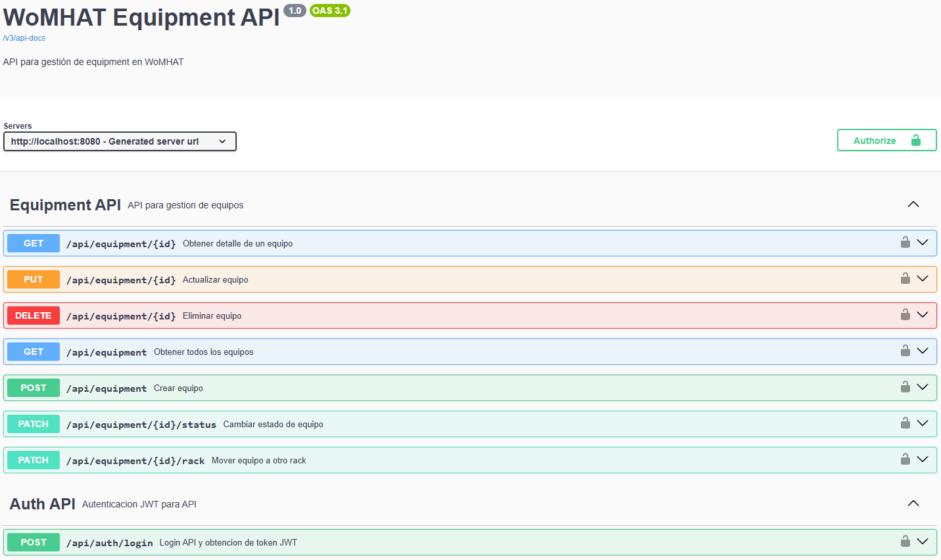Image resolution: width=941 pixels, height=560 pixels.
Task: Expand the Cambiar estado de equipo chevron
Action: click(923, 423)
